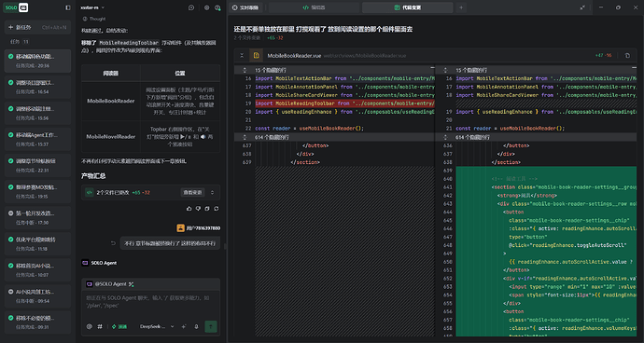Add a new tab with plus
644x343 pixels.
pos(461,7)
